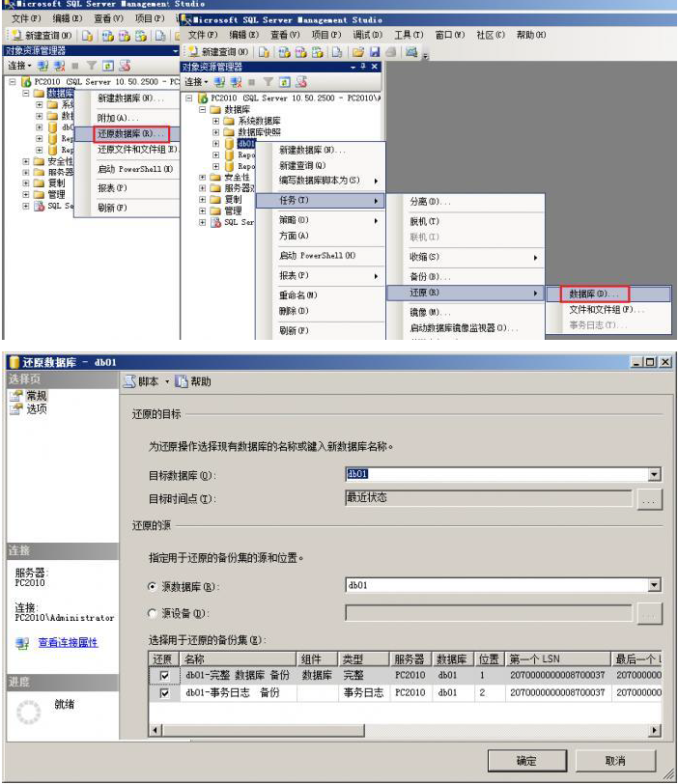
Task: Click Disconnect icon in front Object Explorer
Action: coord(236,82)
